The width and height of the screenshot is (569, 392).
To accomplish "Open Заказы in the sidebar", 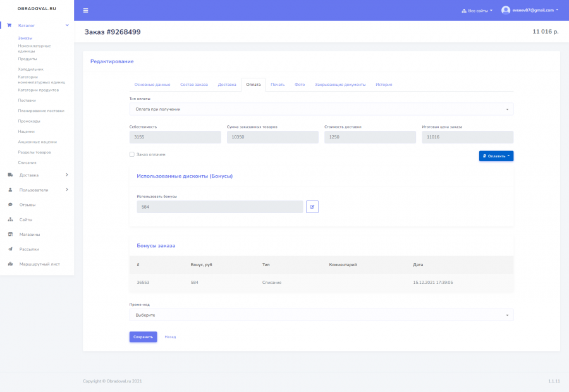I will 25,38.
